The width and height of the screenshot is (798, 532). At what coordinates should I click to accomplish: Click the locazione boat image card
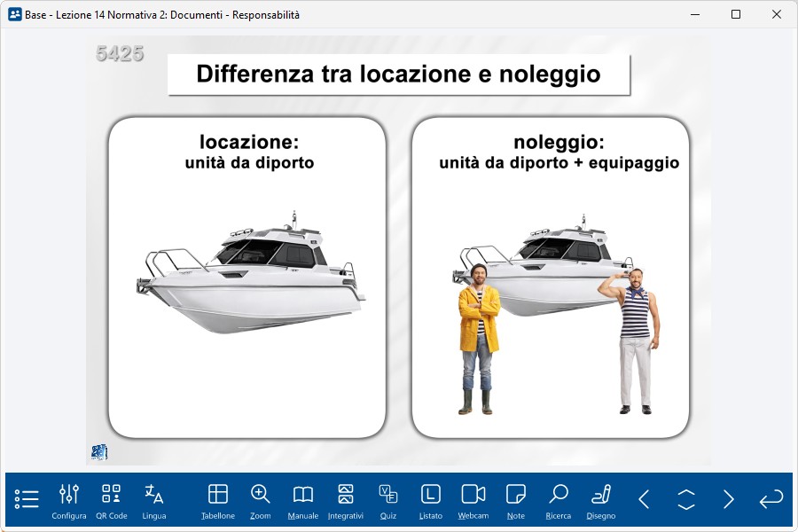[247, 278]
